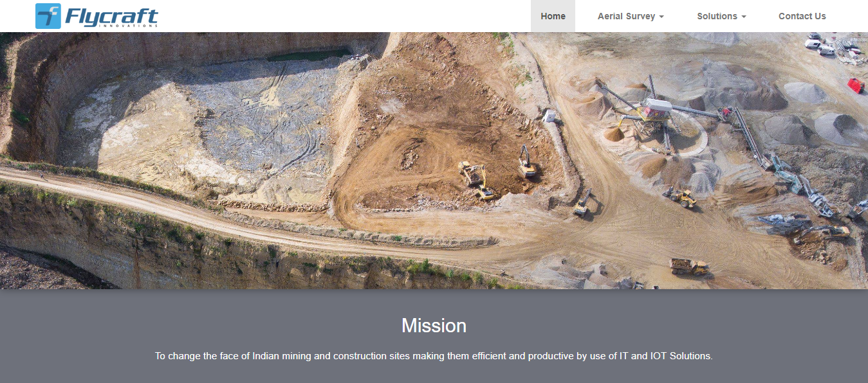The height and width of the screenshot is (383, 868).
Task: Expand the Aerial Survey dropdown caret
Action: pyautogui.click(x=661, y=17)
